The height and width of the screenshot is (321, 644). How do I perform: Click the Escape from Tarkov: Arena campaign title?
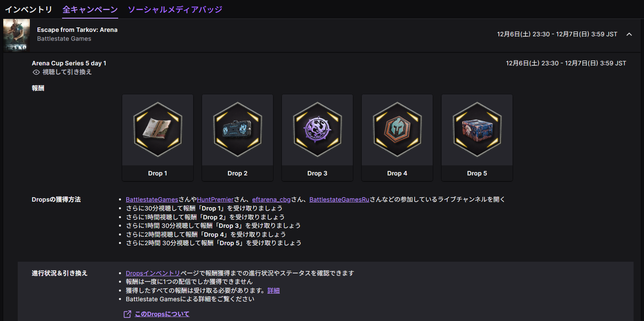pyautogui.click(x=77, y=30)
